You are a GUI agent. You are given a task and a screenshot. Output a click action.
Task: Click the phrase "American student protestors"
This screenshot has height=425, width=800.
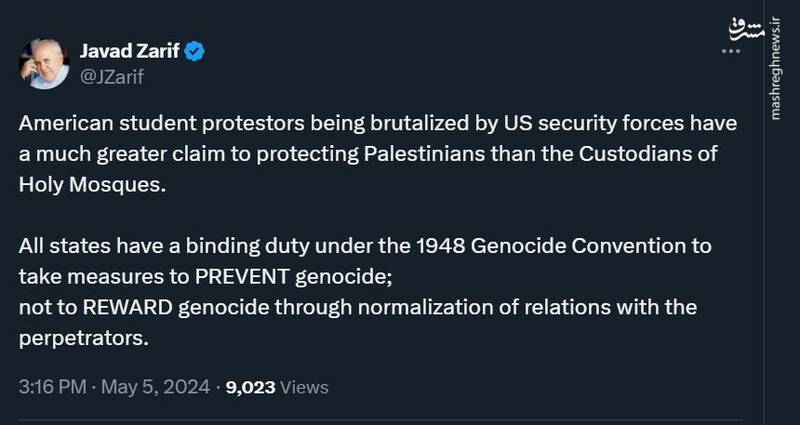pyautogui.click(x=130, y=125)
